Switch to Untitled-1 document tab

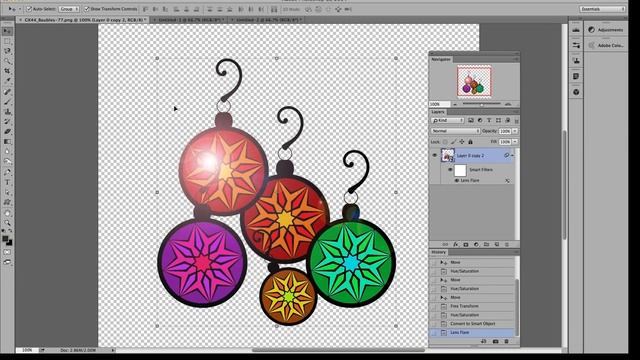189,20
